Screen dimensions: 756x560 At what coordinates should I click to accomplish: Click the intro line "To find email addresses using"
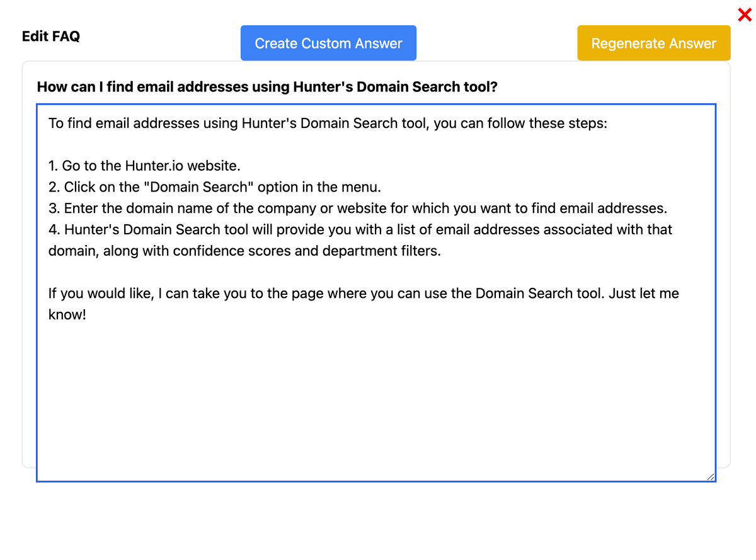328,123
